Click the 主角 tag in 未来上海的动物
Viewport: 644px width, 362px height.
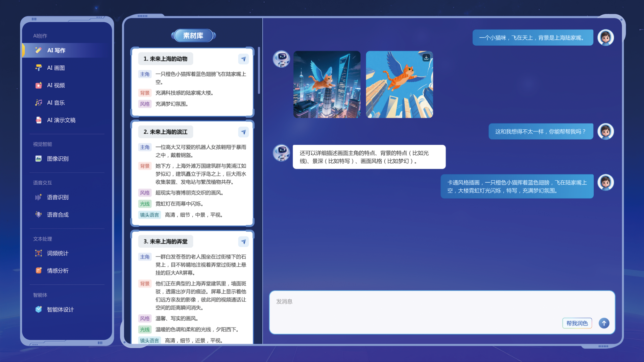coord(145,74)
